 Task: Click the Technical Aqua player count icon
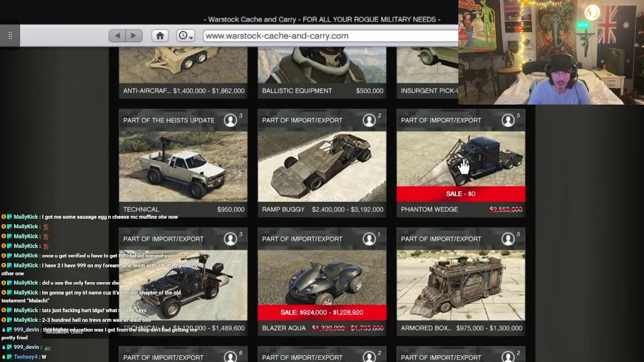[x=230, y=239]
